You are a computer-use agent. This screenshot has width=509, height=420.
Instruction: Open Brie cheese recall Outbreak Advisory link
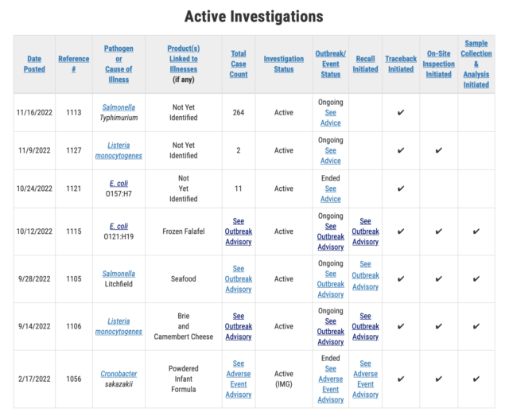click(x=365, y=326)
